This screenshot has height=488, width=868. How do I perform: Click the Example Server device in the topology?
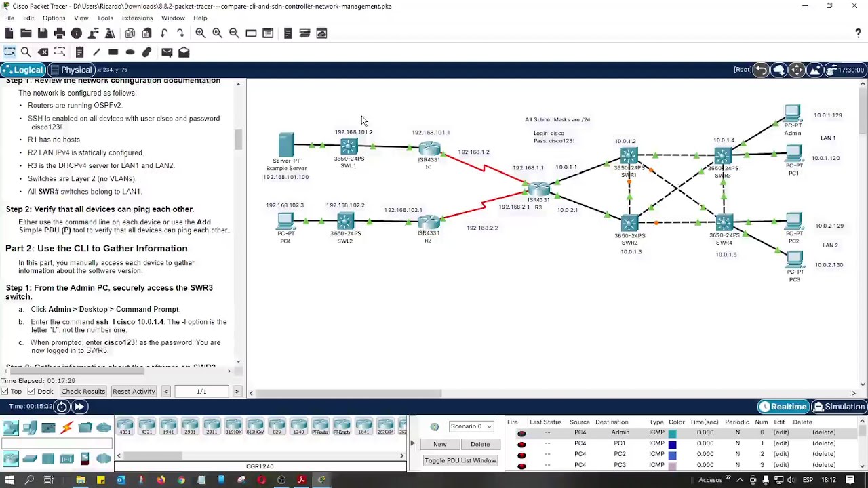coord(285,146)
